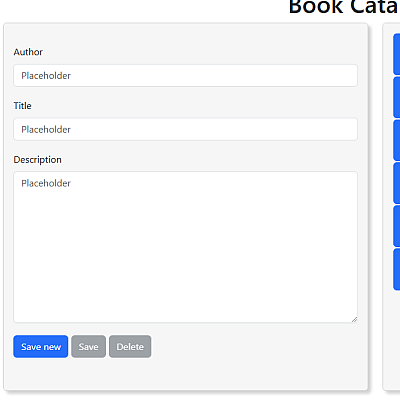Click blank page area left of heading
400x400 pixels.
[x=143, y=8]
